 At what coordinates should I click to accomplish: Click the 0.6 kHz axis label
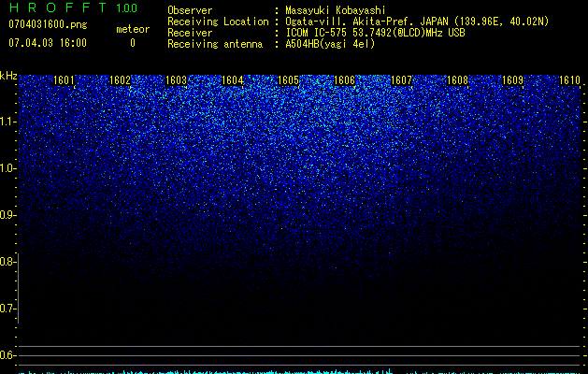(x=7, y=355)
